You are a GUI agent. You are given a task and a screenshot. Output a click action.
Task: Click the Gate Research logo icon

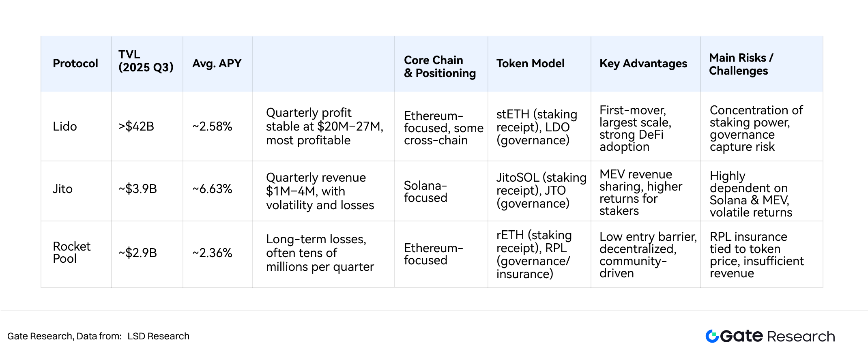click(x=712, y=336)
